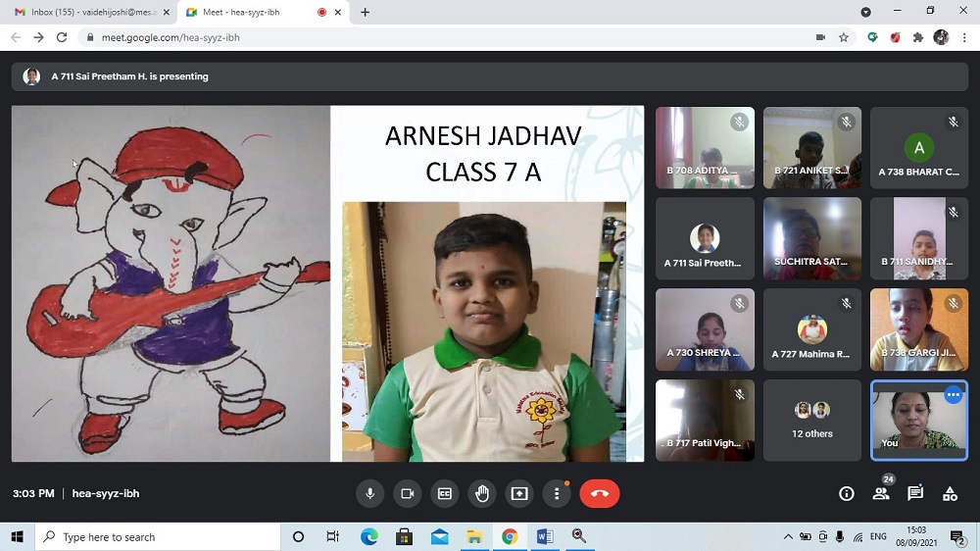
Task: Raise your hand in the meeting
Action: click(x=482, y=494)
